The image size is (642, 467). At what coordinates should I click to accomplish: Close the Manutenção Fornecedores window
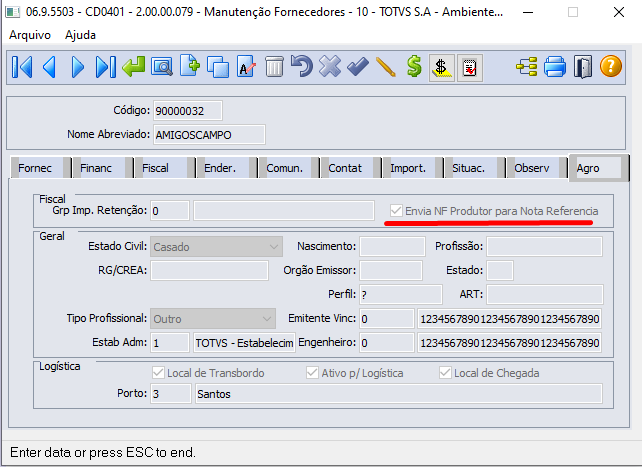(619, 12)
